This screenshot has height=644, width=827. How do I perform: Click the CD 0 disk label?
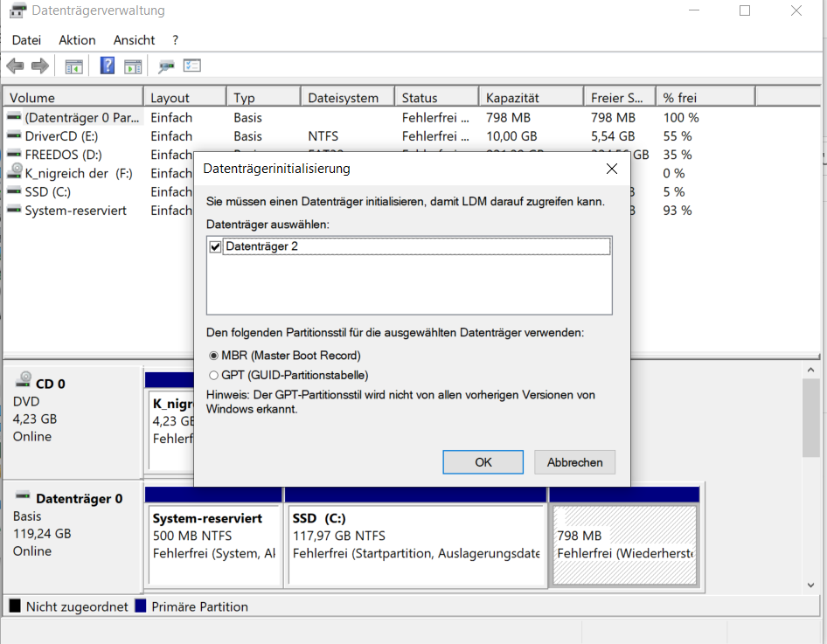click(x=50, y=384)
